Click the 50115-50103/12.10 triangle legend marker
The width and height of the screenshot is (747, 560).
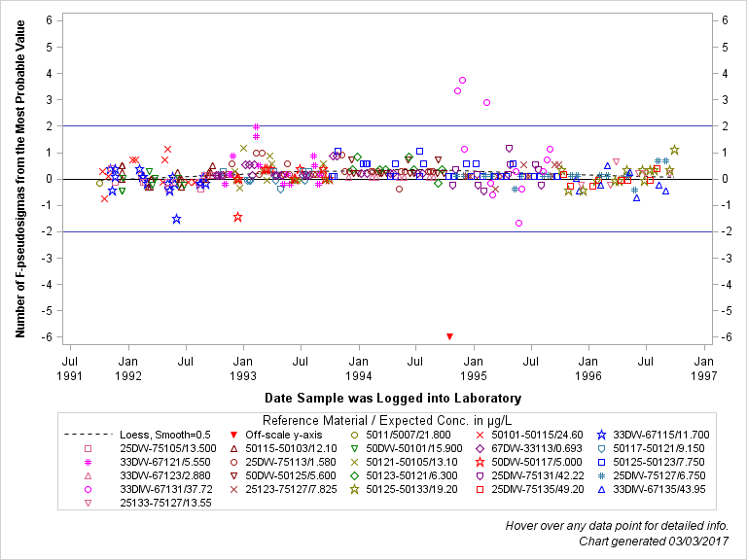pos(233,448)
